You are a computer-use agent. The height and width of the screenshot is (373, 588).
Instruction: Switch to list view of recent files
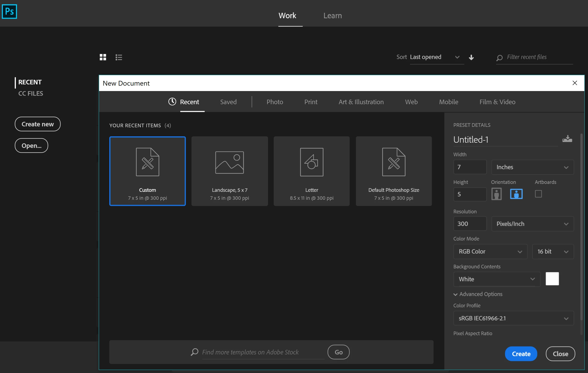119,57
